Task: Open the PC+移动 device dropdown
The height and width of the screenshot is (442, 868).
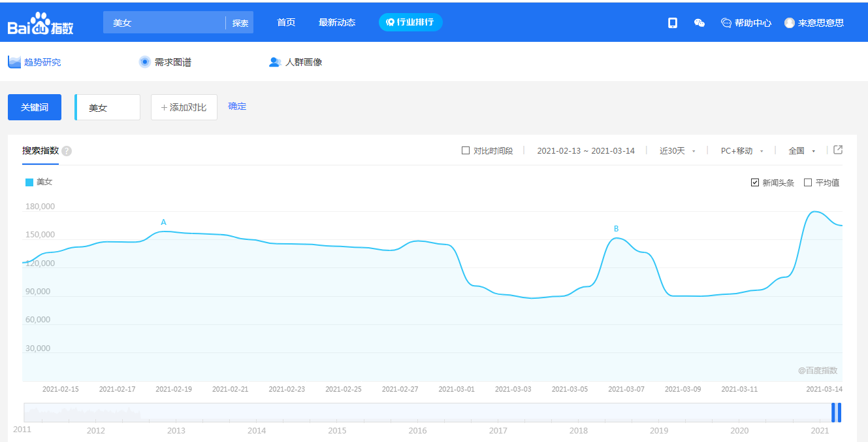Action: point(742,151)
